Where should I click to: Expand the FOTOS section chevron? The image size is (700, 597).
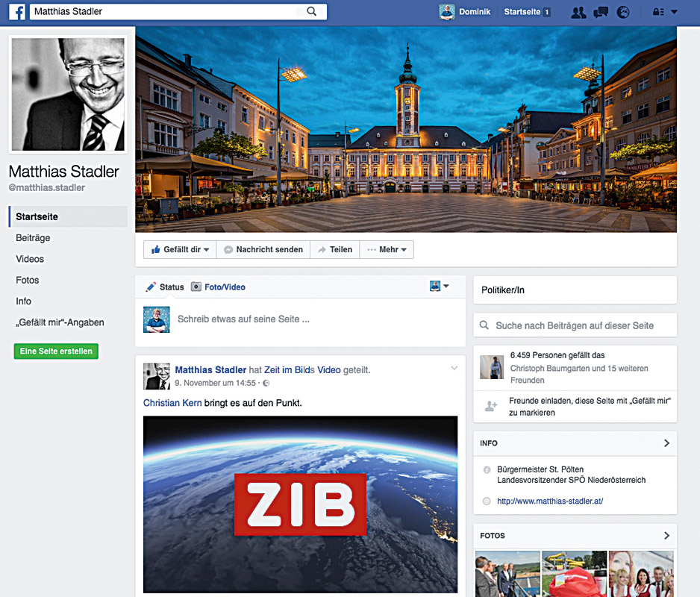666,535
